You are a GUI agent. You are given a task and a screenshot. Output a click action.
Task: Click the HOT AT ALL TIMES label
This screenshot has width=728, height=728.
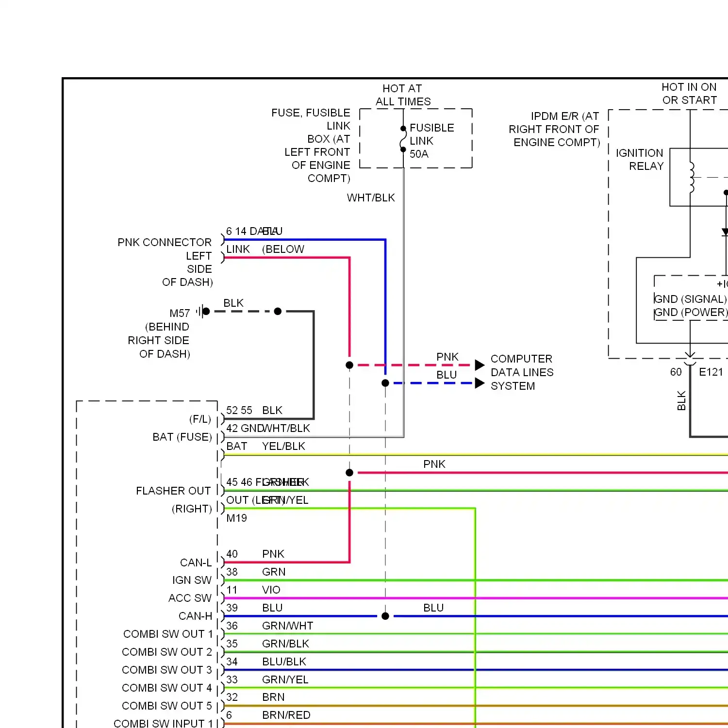pyautogui.click(x=403, y=95)
